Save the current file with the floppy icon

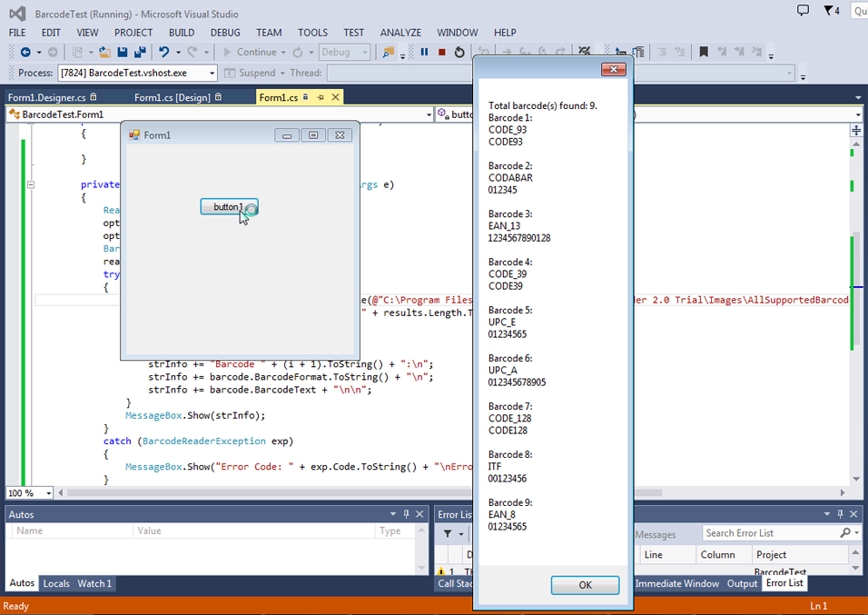(123, 52)
